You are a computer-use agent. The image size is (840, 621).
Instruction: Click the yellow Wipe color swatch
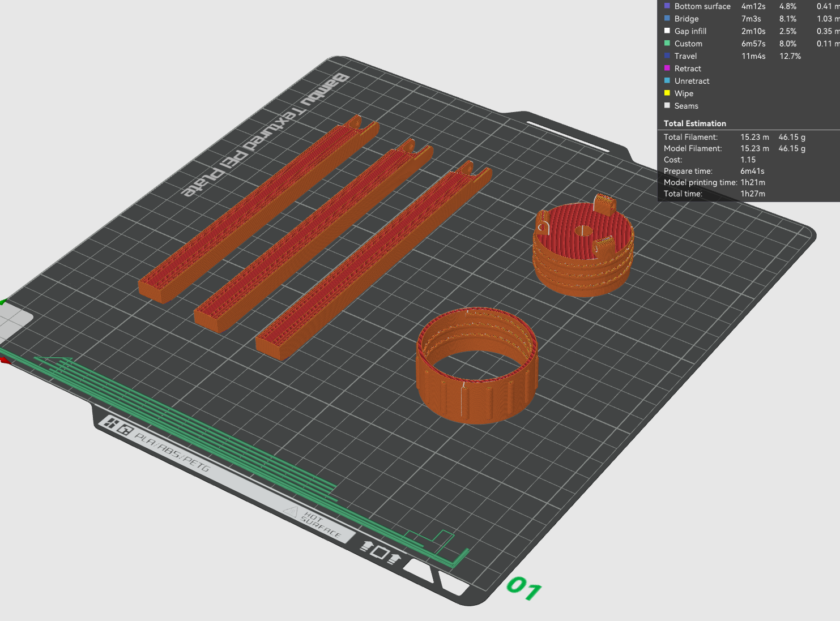667,93
